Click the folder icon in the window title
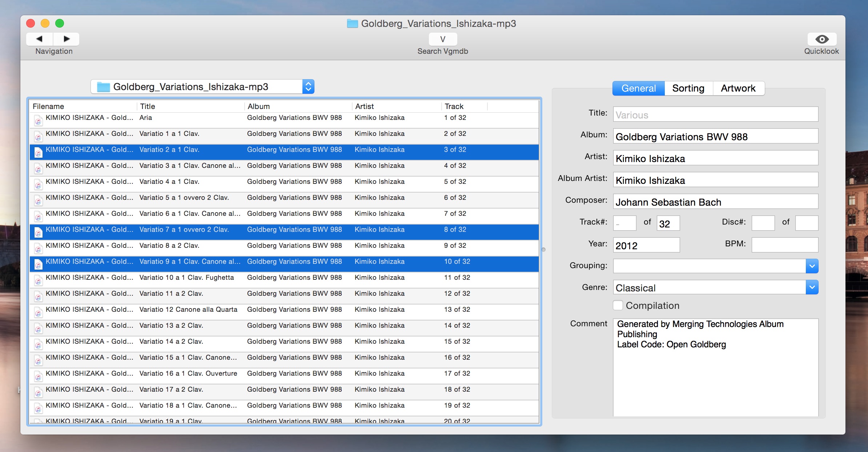 (x=352, y=24)
